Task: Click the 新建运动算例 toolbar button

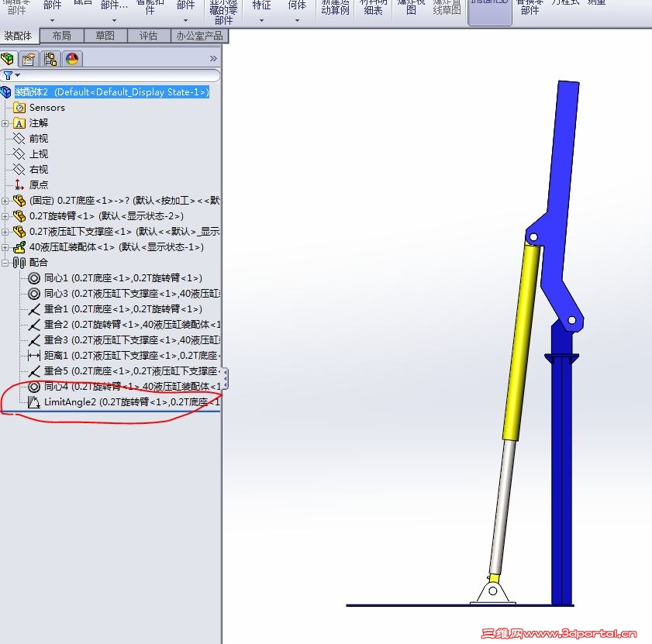Action: [335, 9]
